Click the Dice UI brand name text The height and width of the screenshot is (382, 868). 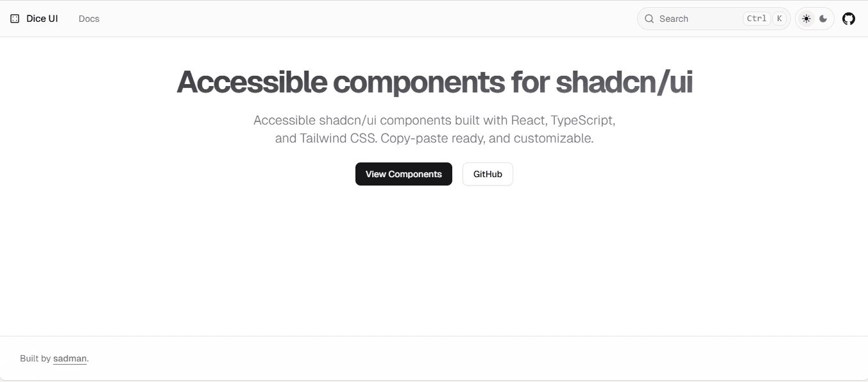click(x=42, y=19)
